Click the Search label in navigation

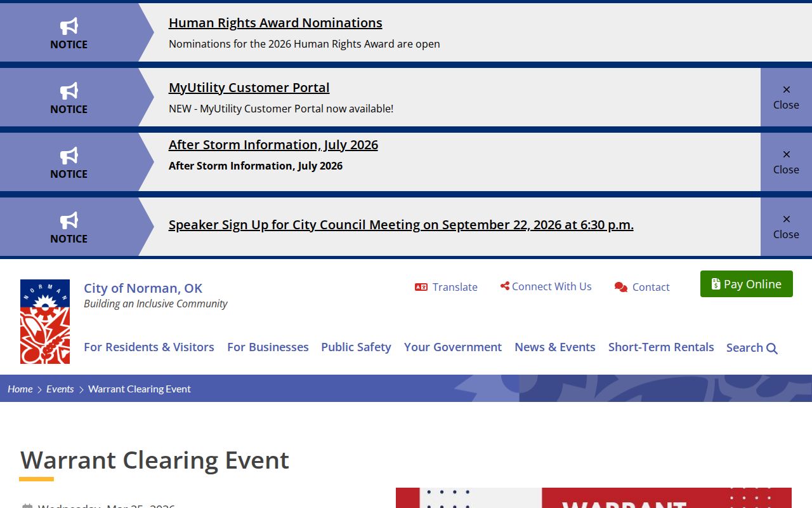point(745,348)
